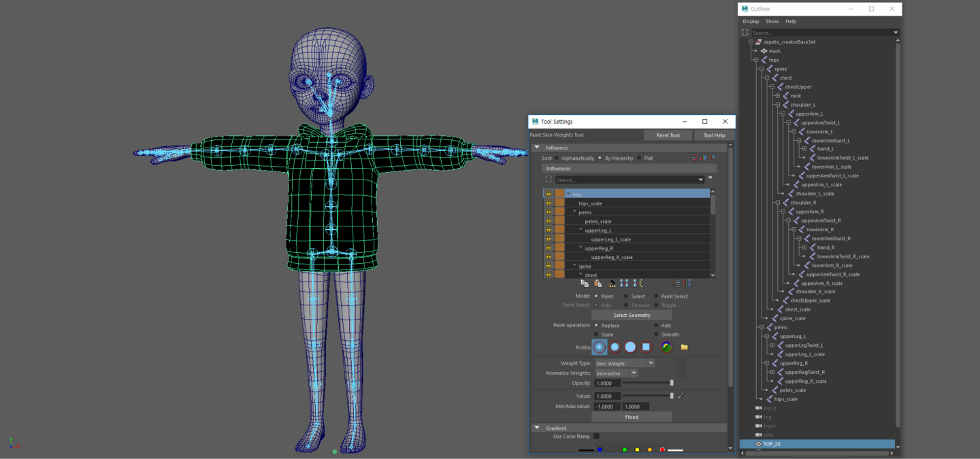Click the value eyedropper pick icon

(x=681, y=396)
